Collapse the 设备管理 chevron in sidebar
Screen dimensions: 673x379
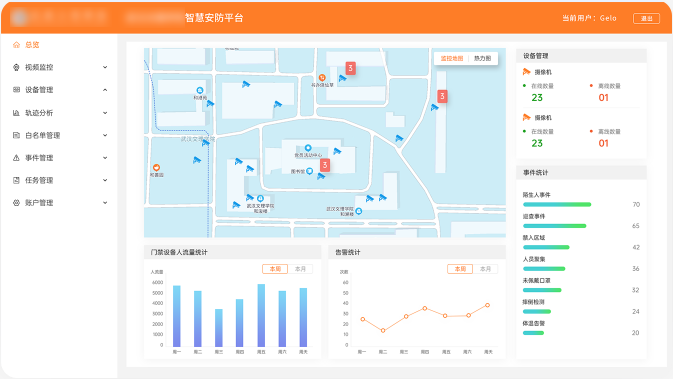[x=105, y=90]
